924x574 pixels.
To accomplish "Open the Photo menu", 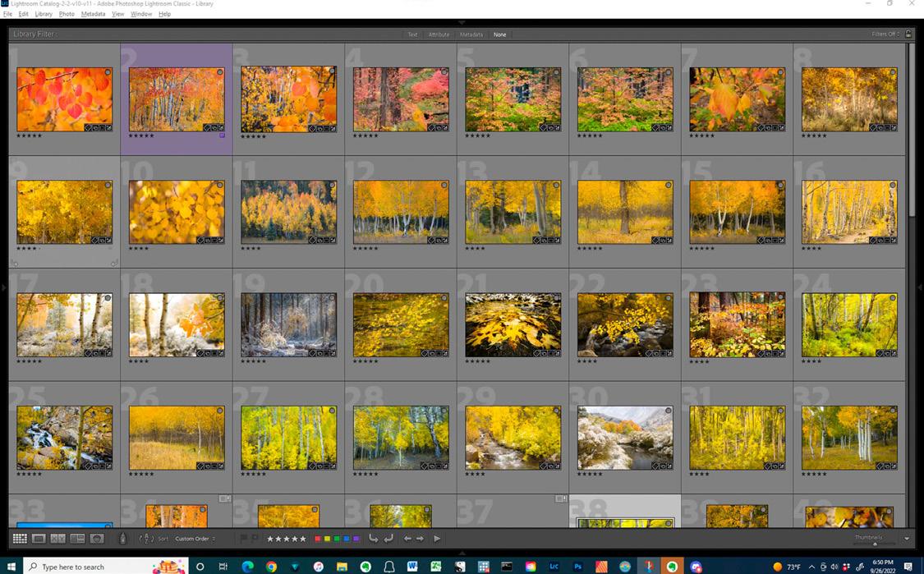I will pyautogui.click(x=67, y=14).
